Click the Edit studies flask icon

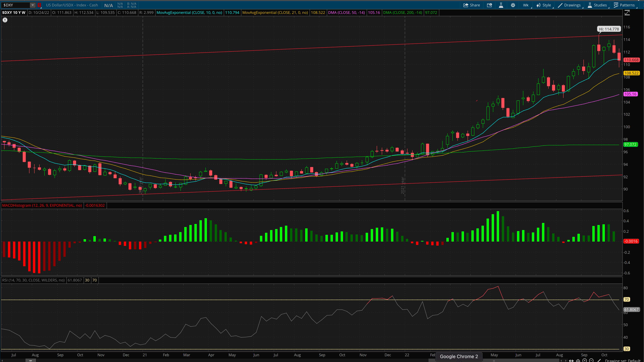coord(501,5)
